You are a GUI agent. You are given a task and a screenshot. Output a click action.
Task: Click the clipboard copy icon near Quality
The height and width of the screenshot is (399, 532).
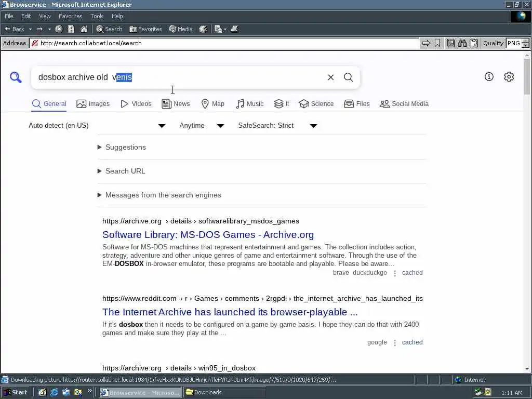coord(474,43)
